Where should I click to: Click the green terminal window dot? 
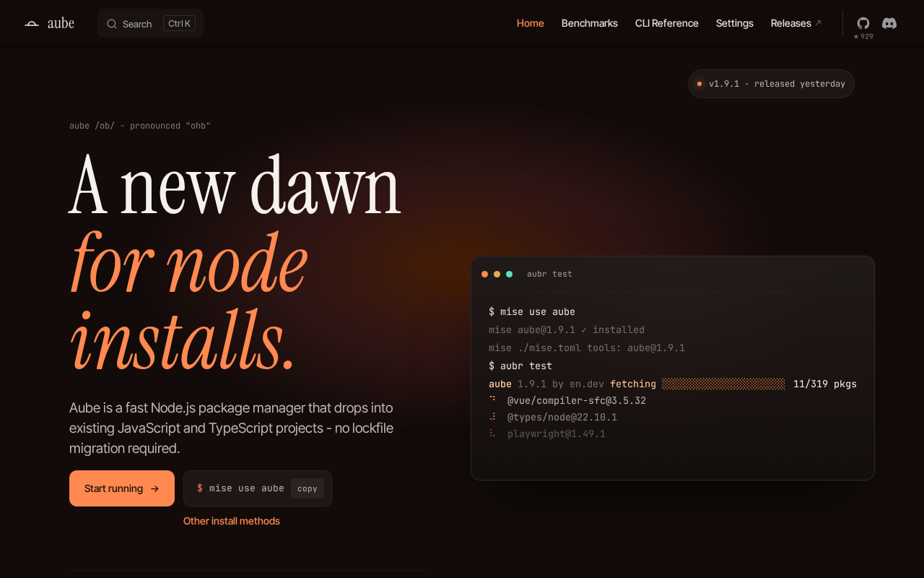point(510,275)
